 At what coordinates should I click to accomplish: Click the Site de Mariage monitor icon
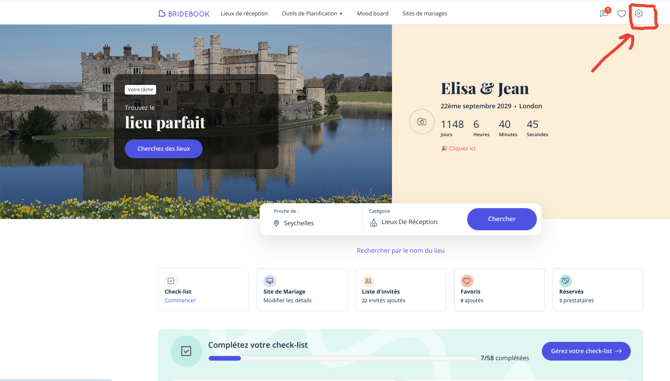[269, 281]
